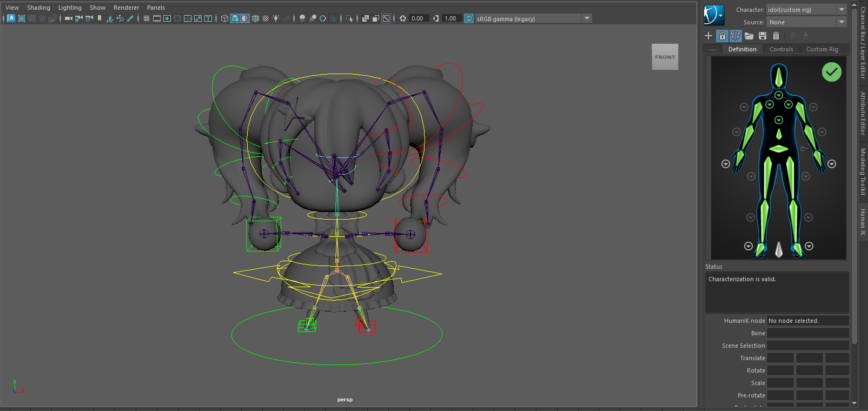Click the viewport gamma value field

pyautogui.click(x=450, y=18)
